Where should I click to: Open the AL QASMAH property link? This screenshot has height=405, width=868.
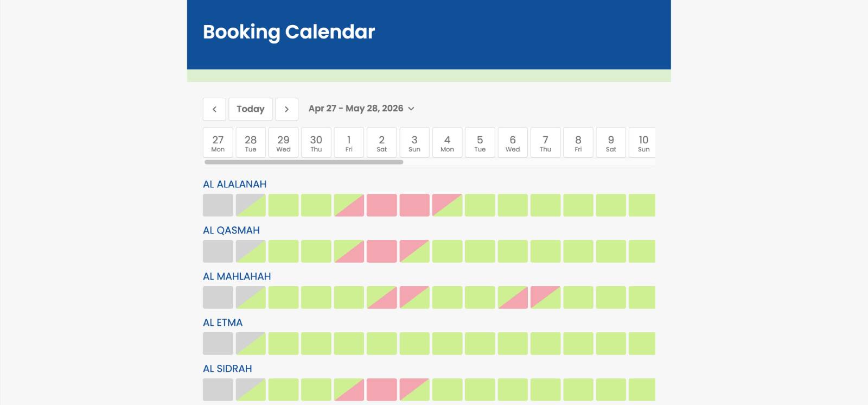(231, 230)
